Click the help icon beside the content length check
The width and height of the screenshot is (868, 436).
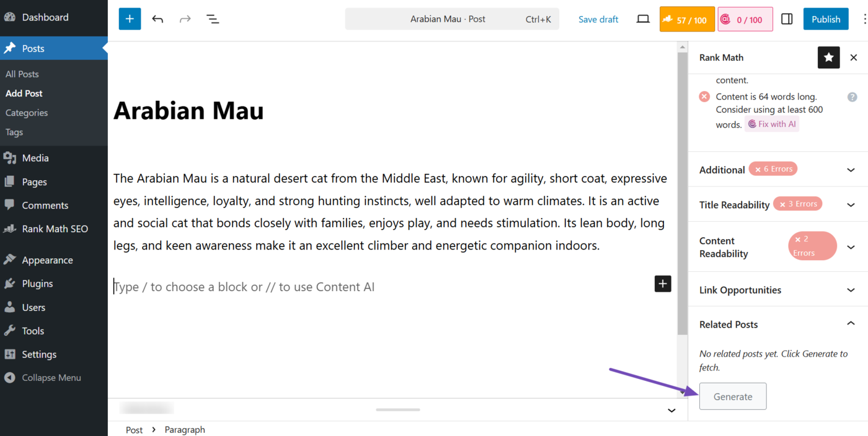coord(852,97)
